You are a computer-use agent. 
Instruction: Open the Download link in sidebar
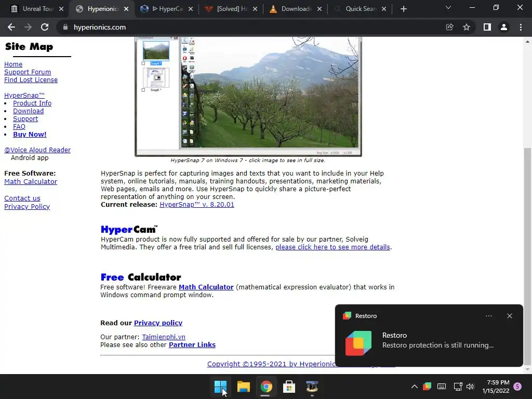28,111
